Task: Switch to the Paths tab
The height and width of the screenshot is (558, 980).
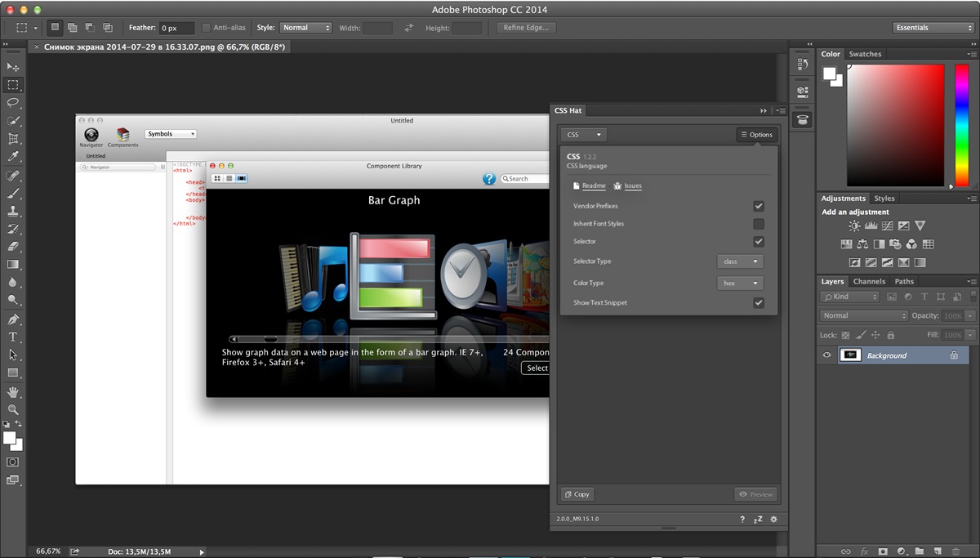Action: click(904, 282)
